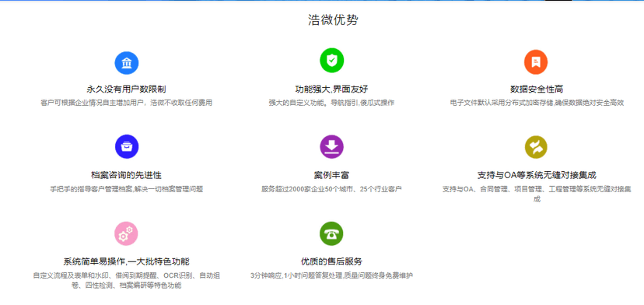Image resolution: width=644 pixels, height=305 pixels.
Task: Click description 支持与OA、合同管理、项目管理
Action: 537,194
